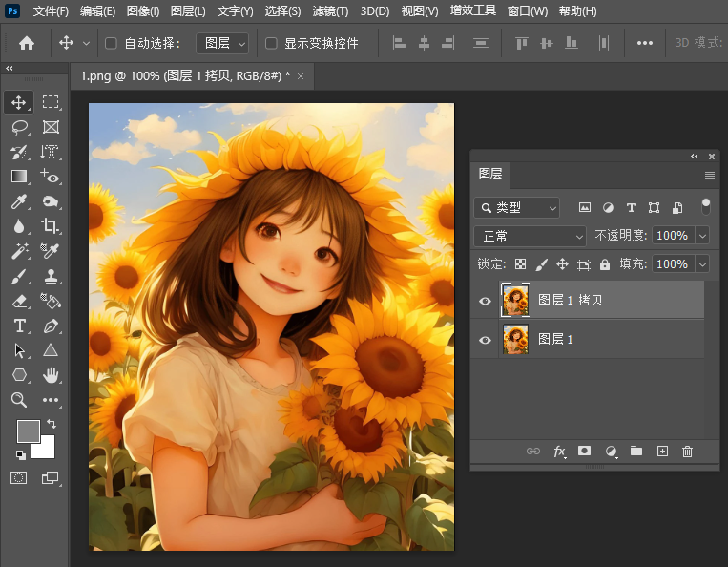Open the layer style fx menu
The image size is (728, 567).
click(x=560, y=451)
